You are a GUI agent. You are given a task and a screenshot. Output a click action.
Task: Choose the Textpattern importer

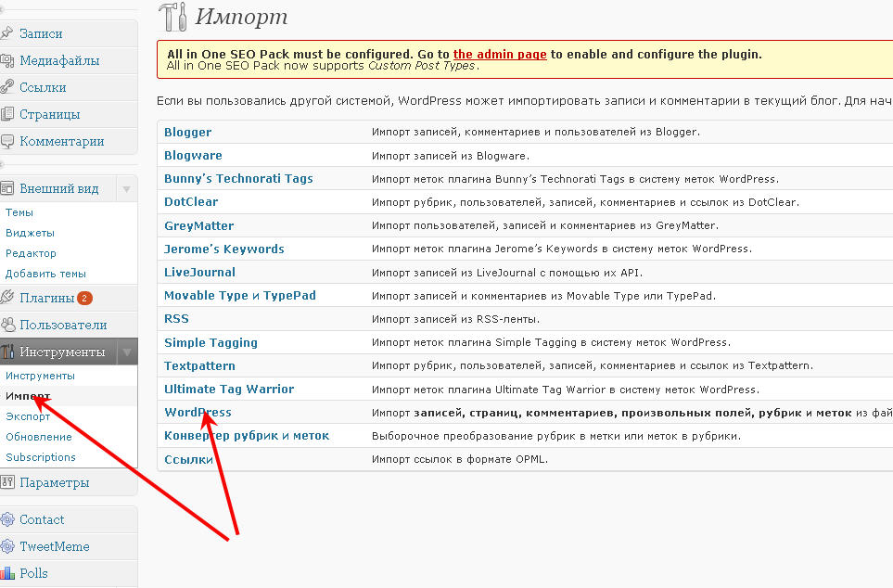(199, 365)
